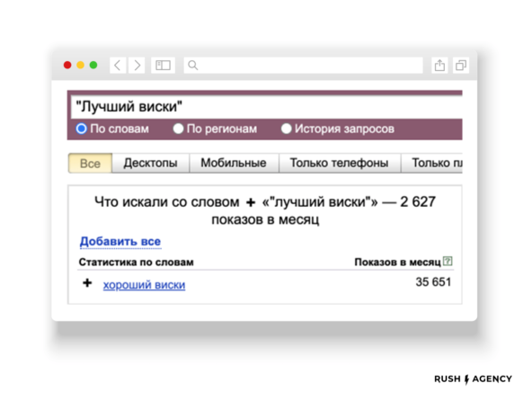Screen dimensions: 532x409
Task: Select the История запросов radio button
Action: click(x=286, y=129)
